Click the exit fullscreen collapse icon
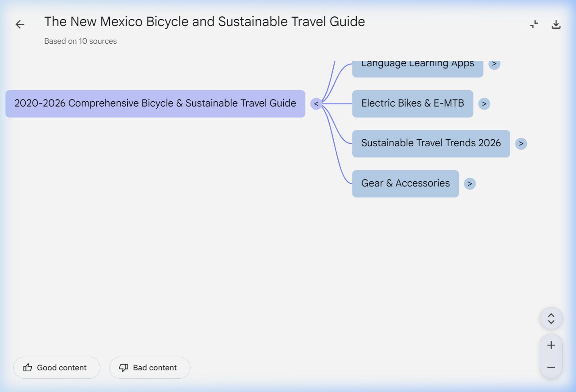 point(534,24)
